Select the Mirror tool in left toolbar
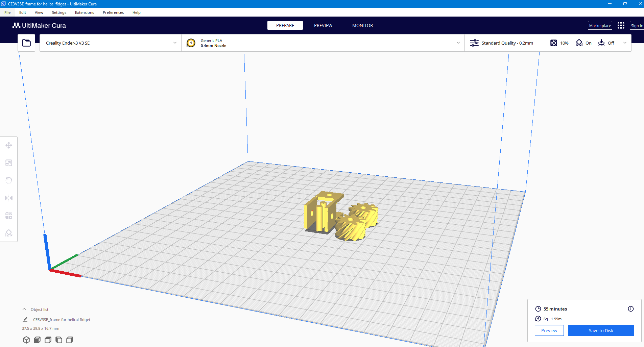This screenshot has width=644, height=347. coord(9,198)
